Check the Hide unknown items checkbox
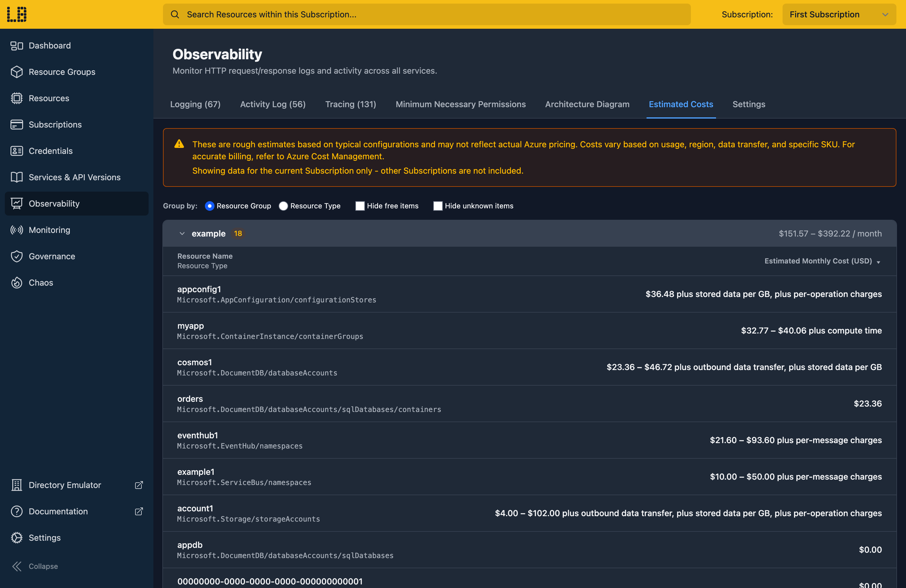Viewport: 906px width, 588px height. (x=438, y=206)
